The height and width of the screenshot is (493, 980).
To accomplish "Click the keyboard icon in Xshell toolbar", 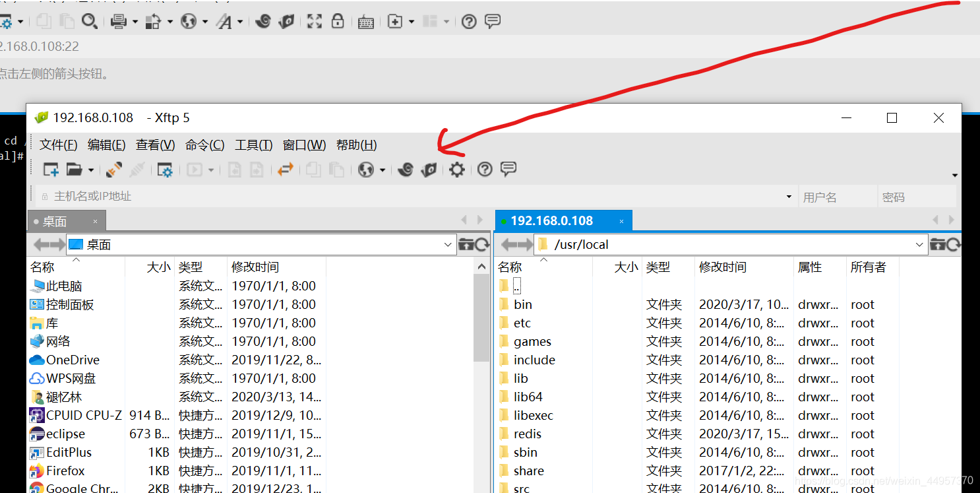I will (366, 22).
